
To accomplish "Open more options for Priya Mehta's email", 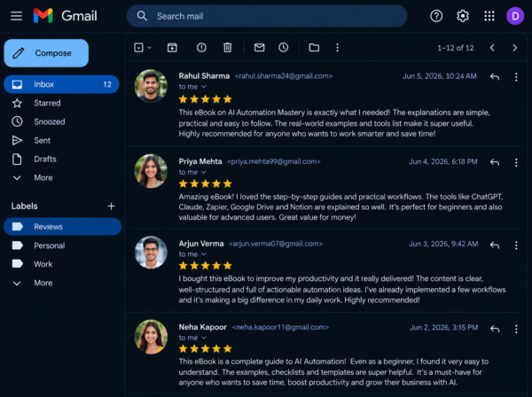I will pyautogui.click(x=516, y=162).
